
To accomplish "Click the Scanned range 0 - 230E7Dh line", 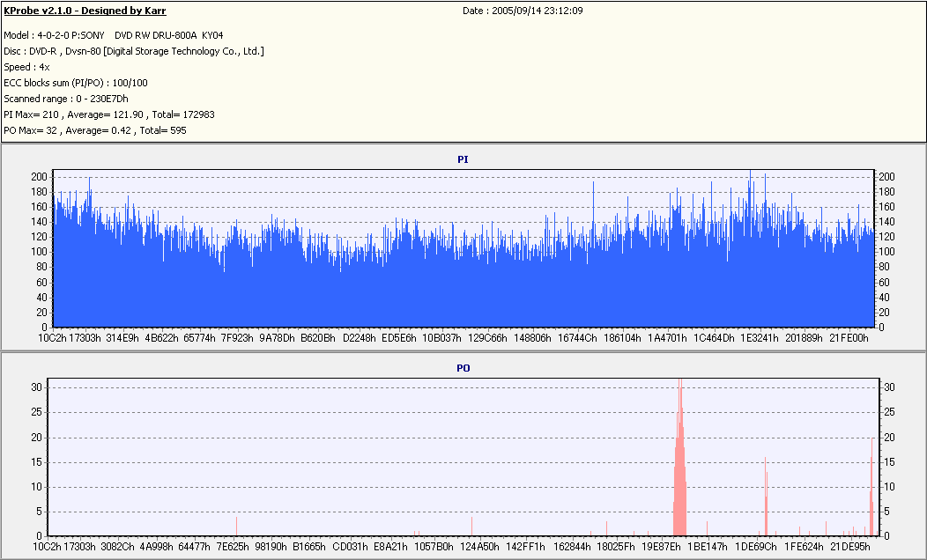I will [x=66, y=99].
